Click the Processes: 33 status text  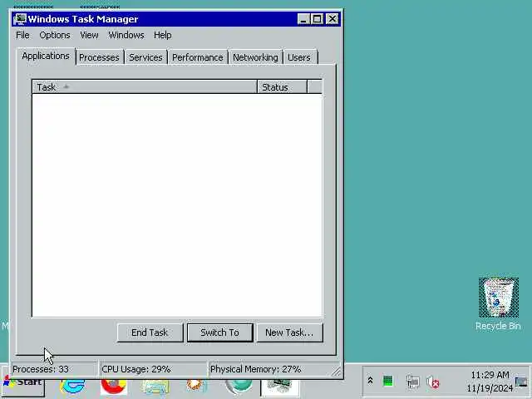(41, 369)
